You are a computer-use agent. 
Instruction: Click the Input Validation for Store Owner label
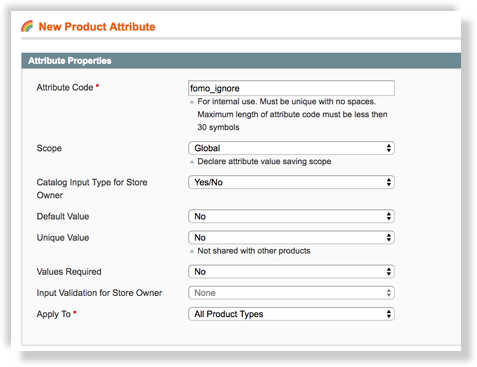coord(99,293)
